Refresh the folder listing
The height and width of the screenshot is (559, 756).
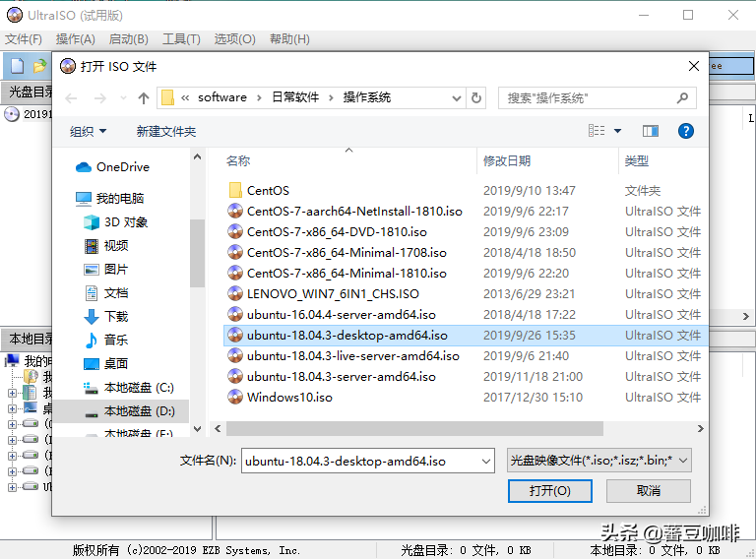pyautogui.click(x=475, y=97)
